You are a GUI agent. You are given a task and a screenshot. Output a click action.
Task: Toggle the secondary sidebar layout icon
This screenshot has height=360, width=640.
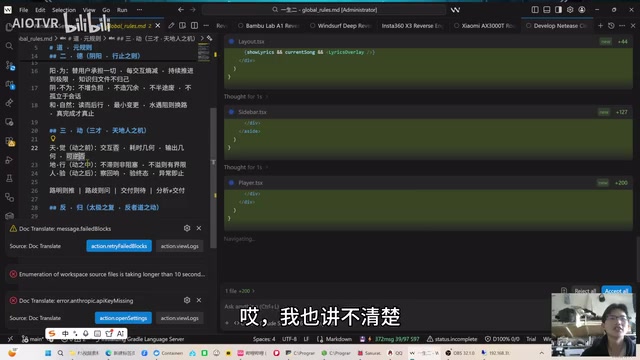[558, 10]
